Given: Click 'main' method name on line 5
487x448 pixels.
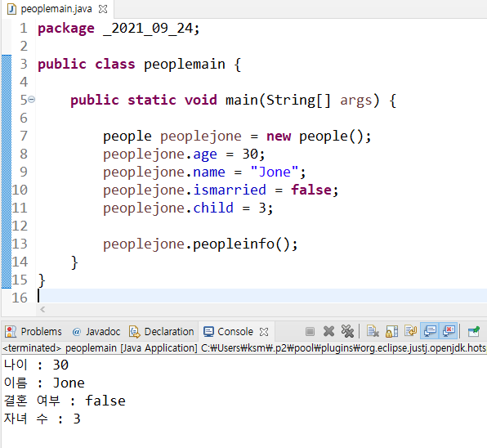Looking at the screenshot, I should (242, 100).
